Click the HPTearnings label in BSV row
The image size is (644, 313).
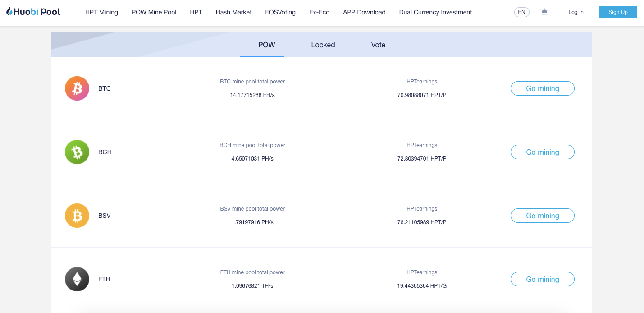pos(422,209)
